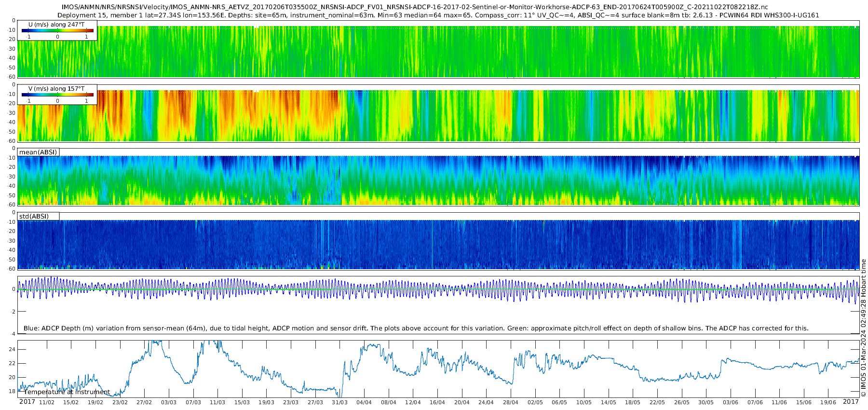Click the 2017 year label at left
The height and width of the screenshot is (410, 868).
[x=27, y=402]
